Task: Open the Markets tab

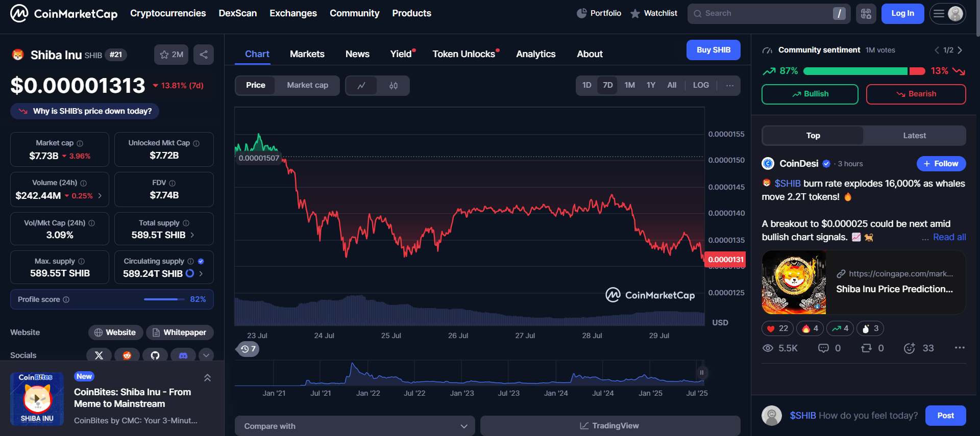Action: coord(307,54)
